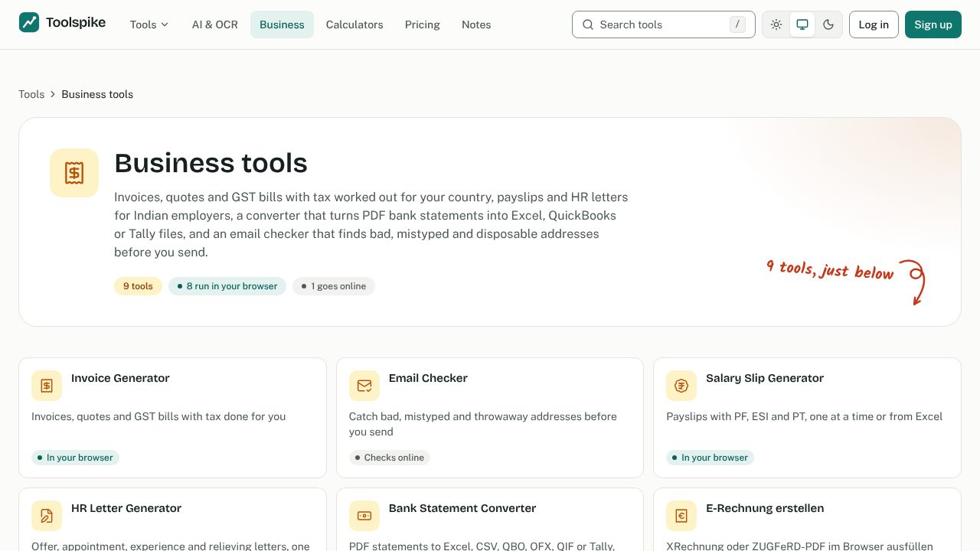Click the Toolspike logo icon
Image resolution: width=980 pixels, height=551 pixels.
coord(29,22)
